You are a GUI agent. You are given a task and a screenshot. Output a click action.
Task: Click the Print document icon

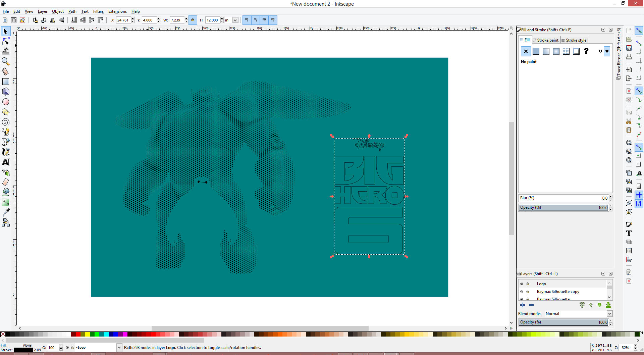(629, 57)
